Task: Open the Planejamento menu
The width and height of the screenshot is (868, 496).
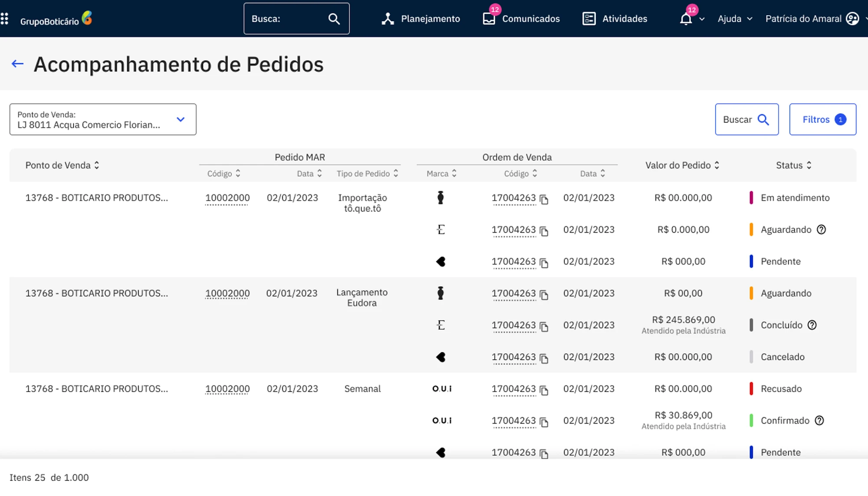Action: click(421, 19)
